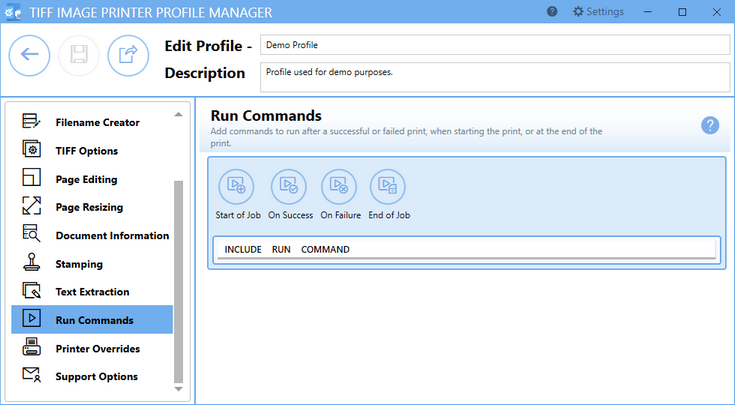Select Page Resizing in the sidebar
Image resolution: width=735 pixels, height=405 pixels.
coord(89,207)
